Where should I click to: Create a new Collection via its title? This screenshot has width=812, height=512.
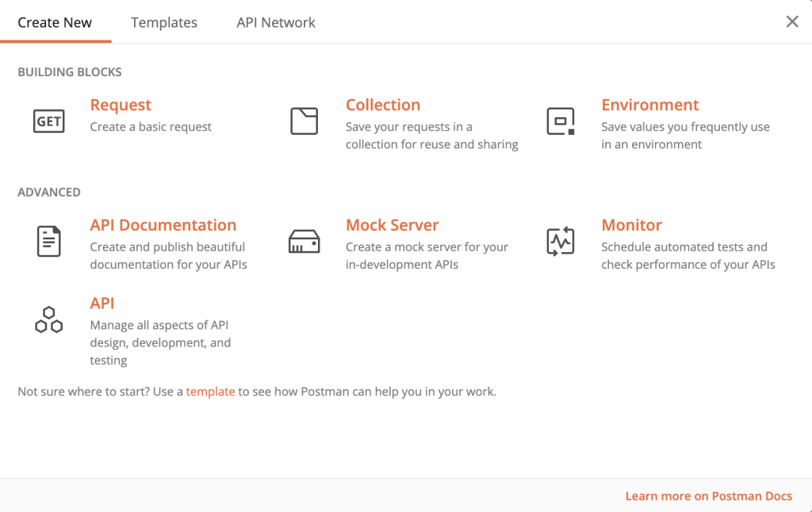[383, 105]
